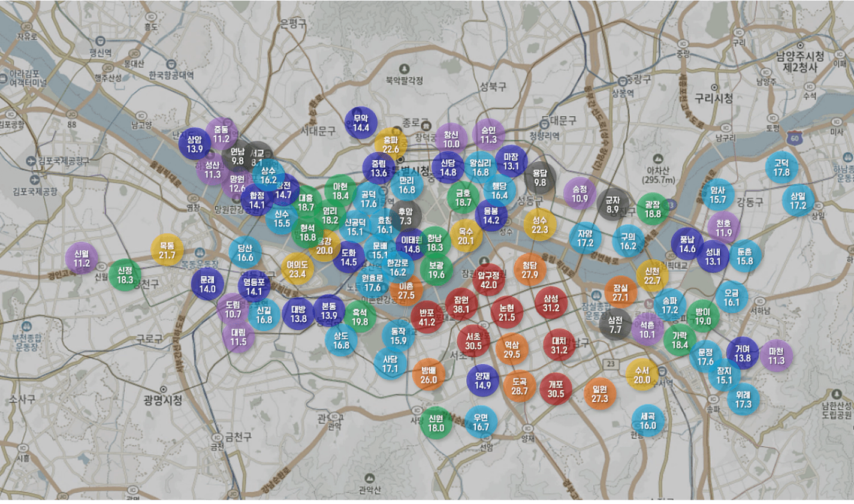Open the 방배 26.0 marker
The height and width of the screenshot is (504, 854).
point(428,375)
